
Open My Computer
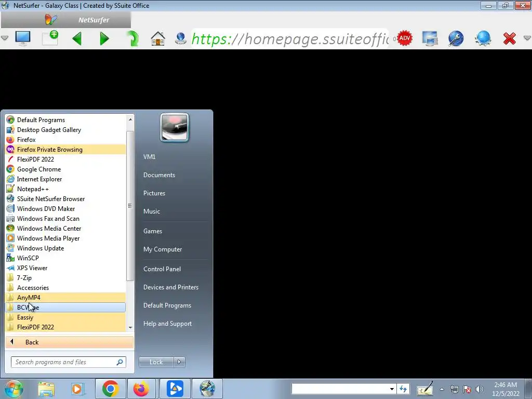pos(163,249)
